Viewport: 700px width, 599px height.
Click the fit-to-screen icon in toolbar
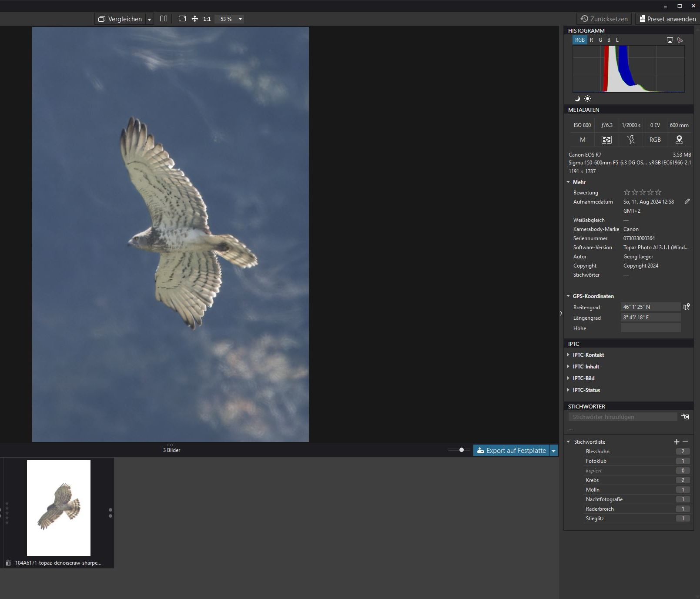click(182, 19)
